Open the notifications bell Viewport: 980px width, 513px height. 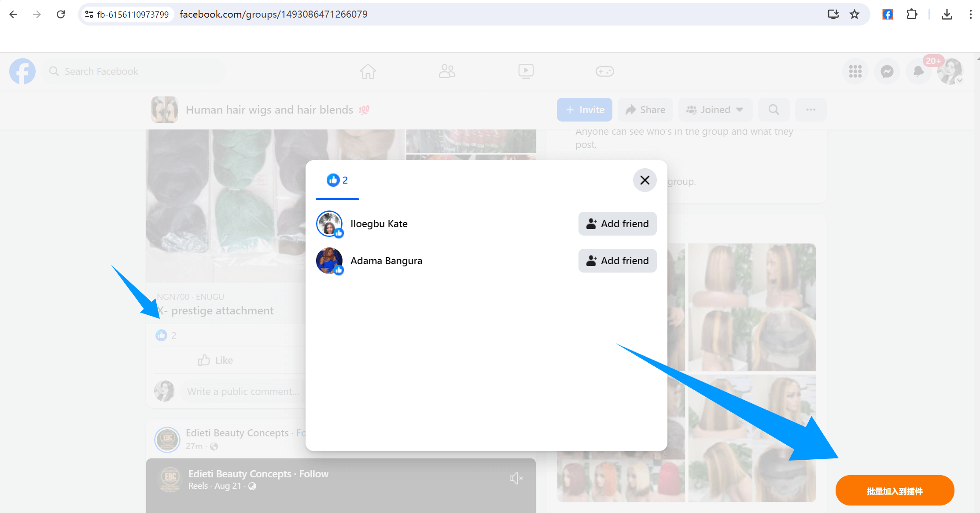click(918, 71)
